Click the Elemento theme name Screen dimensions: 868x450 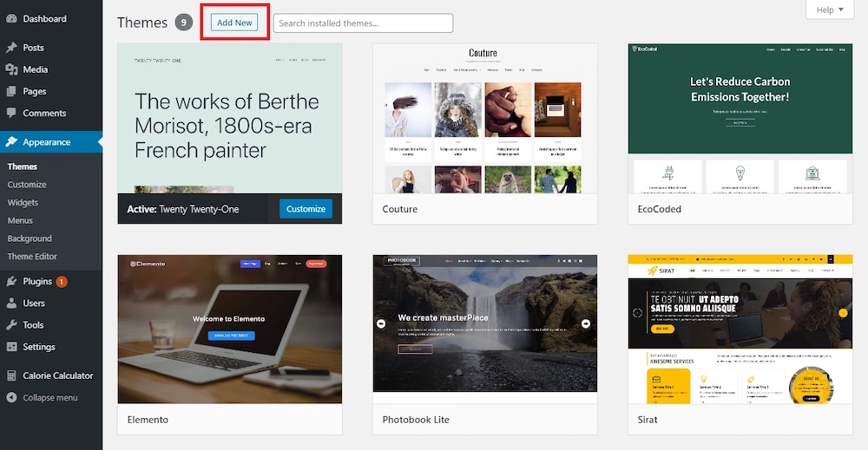point(148,420)
